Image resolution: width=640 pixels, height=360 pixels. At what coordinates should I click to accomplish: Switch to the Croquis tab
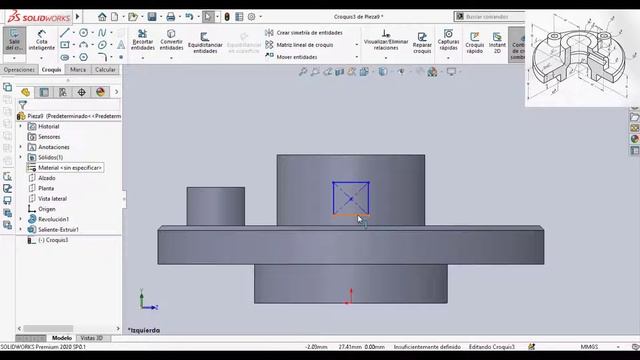pos(51,70)
